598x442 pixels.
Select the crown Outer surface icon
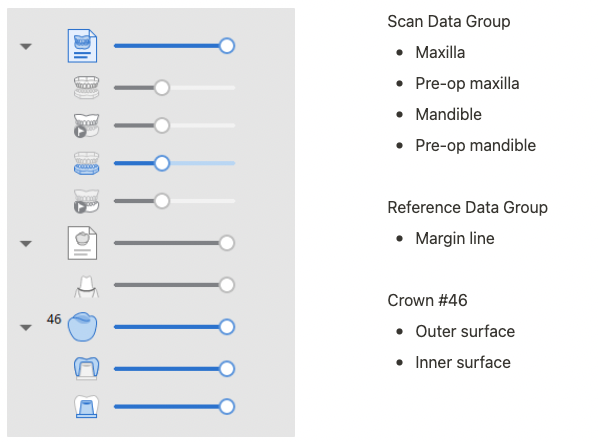(87, 368)
